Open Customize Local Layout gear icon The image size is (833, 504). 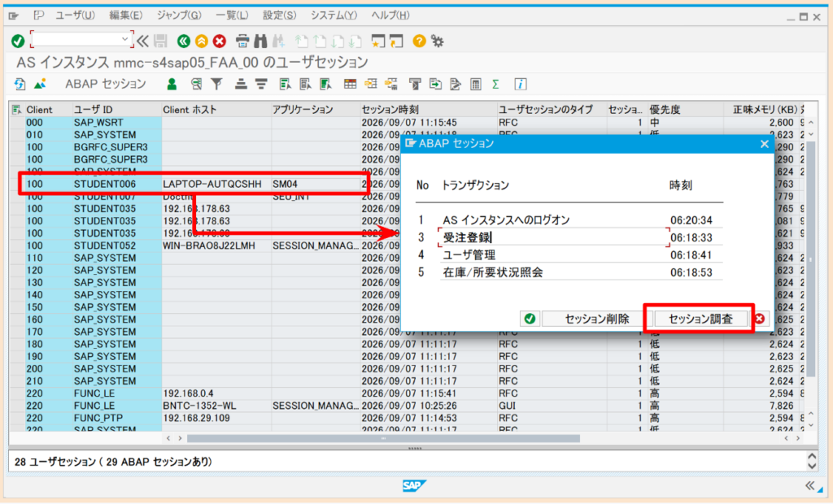point(437,41)
